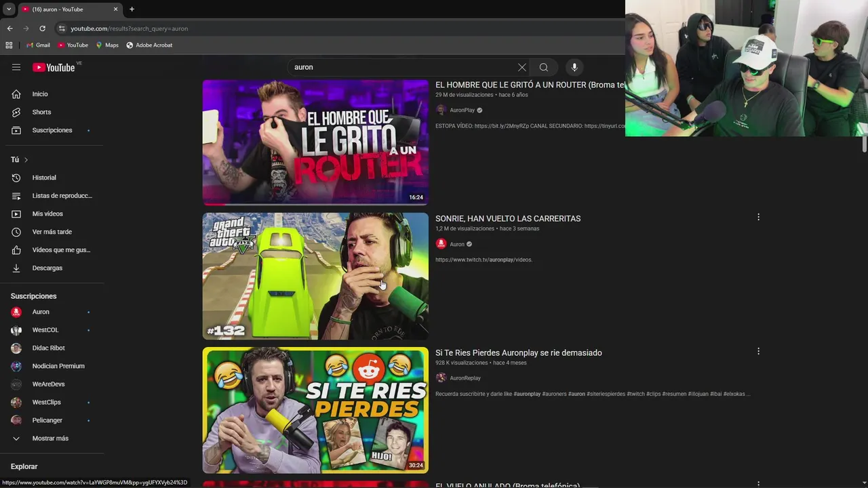
Task: Click the 30:24 duration badge
Action: pos(416,465)
